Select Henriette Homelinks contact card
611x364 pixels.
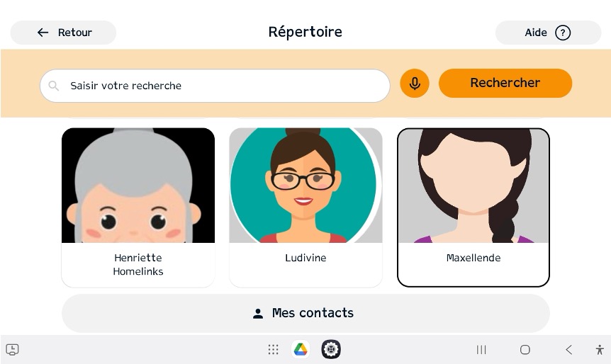click(138, 207)
